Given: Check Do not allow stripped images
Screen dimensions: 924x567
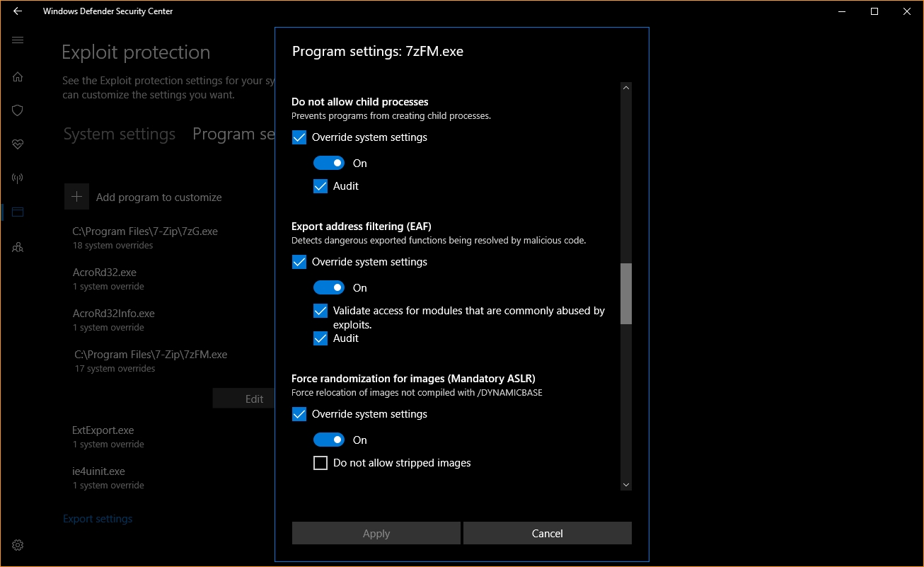Looking at the screenshot, I should [x=320, y=463].
